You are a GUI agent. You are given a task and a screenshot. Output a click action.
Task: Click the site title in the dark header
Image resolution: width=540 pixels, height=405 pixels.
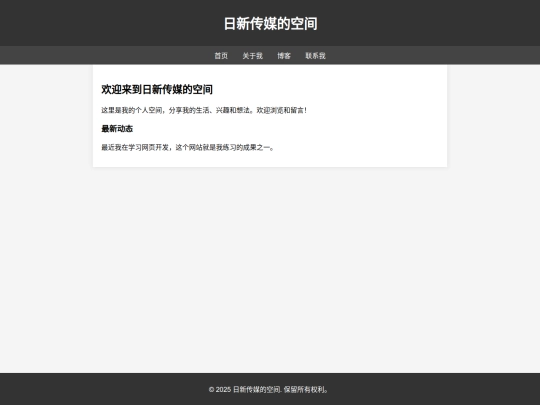tap(270, 23)
